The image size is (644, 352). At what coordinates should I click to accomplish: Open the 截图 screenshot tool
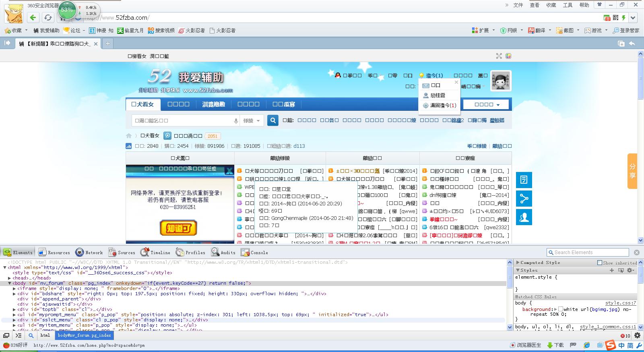point(565,31)
